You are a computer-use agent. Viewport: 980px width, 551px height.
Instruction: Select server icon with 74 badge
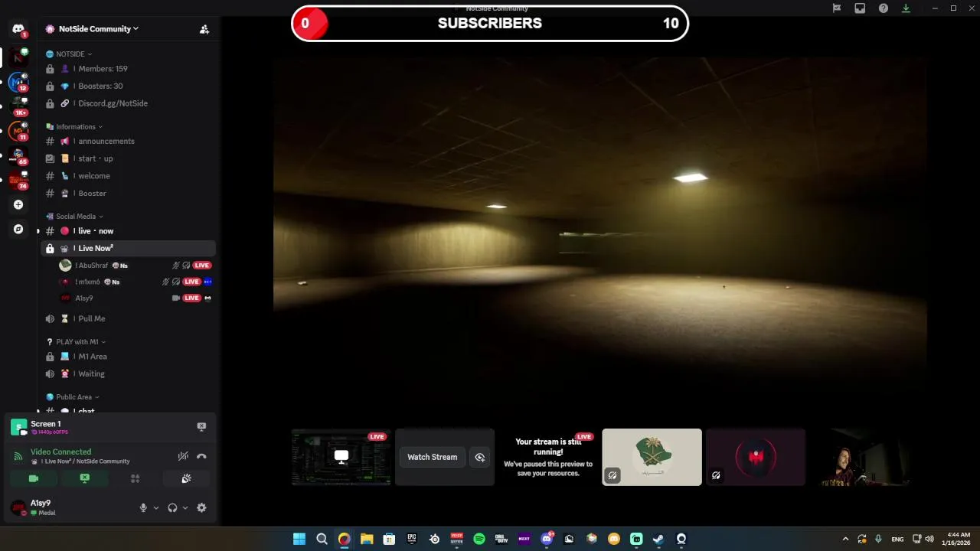coord(18,180)
